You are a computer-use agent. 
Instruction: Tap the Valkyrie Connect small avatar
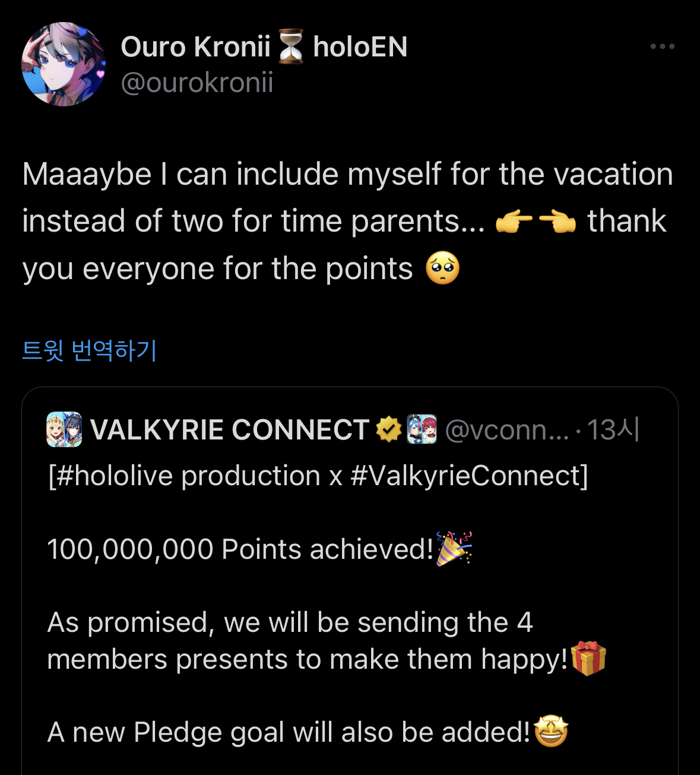64,429
